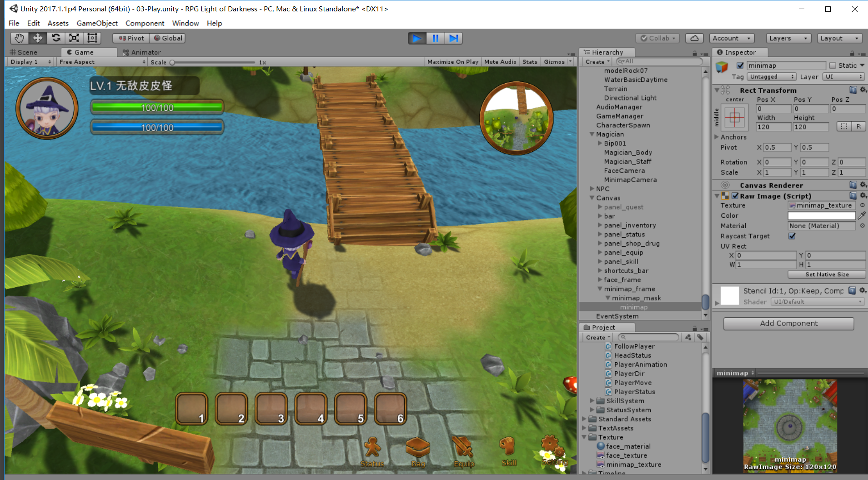Toggle Raw Image script enabled checkbox
This screenshot has width=868, height=480.
(735, 196)
